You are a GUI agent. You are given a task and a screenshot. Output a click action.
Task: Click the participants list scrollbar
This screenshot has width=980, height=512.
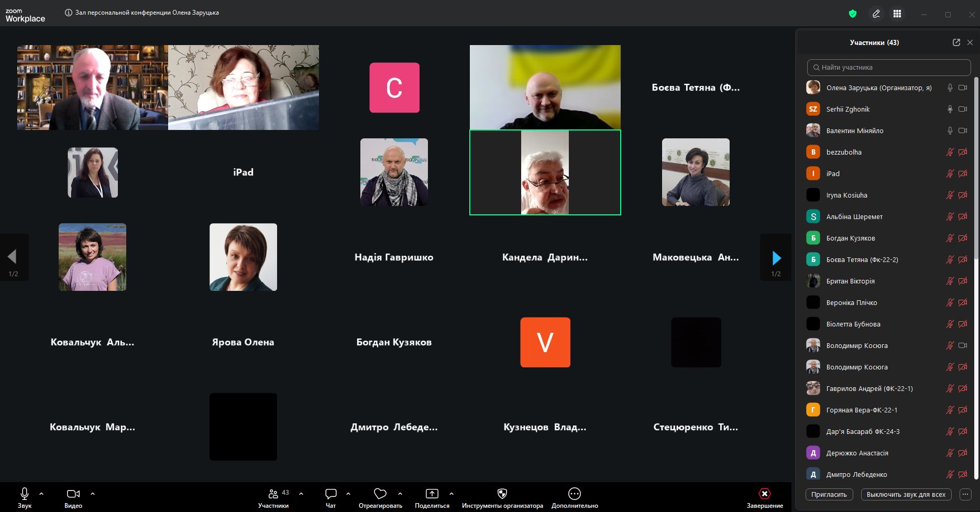976,168
